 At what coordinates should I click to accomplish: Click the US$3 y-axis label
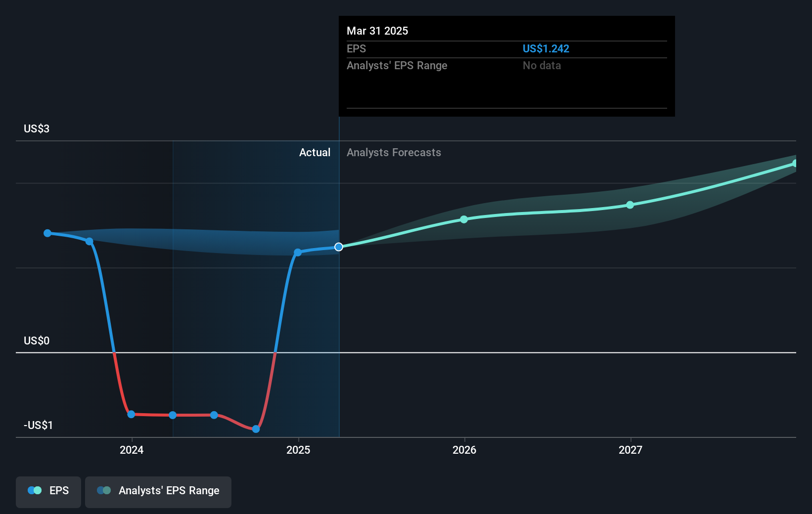click(x=37, y=129)
